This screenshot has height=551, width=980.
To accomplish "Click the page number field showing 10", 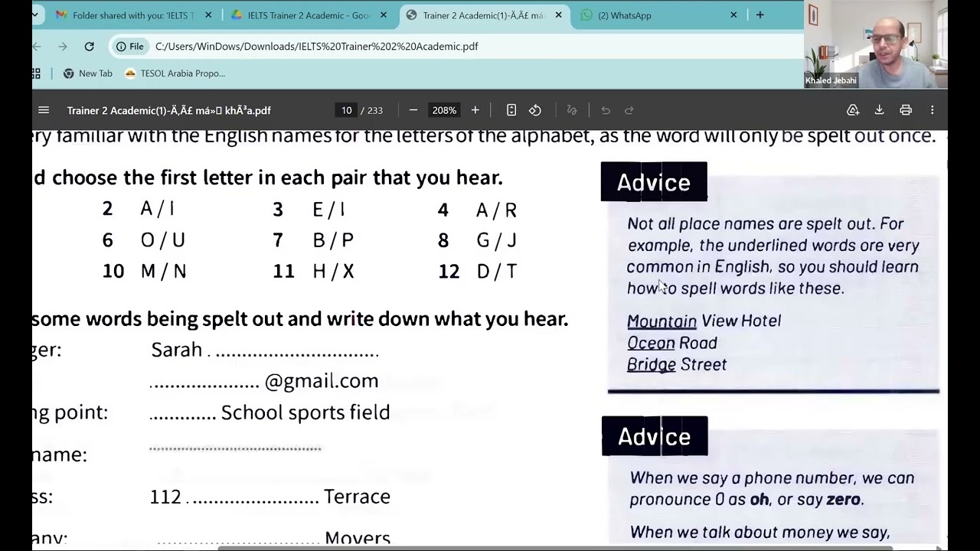I will pyautogui.click(x=346, y=110).
